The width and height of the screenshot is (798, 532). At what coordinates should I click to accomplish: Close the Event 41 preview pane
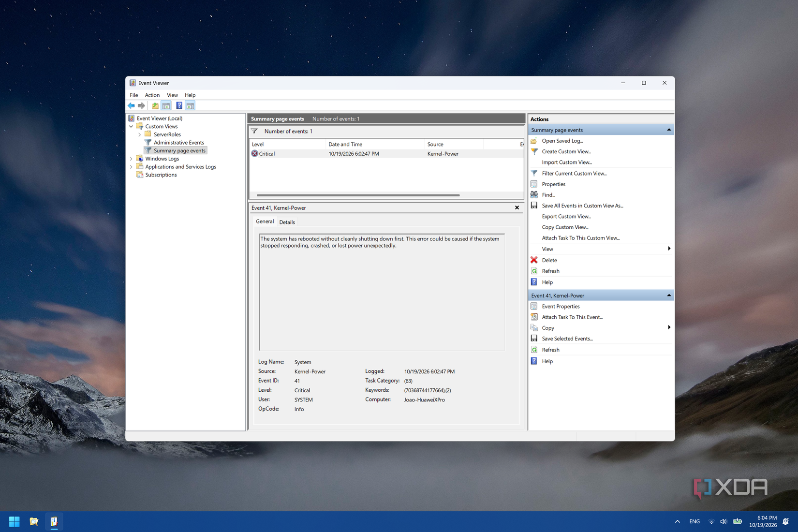click(x=517, y=208)
